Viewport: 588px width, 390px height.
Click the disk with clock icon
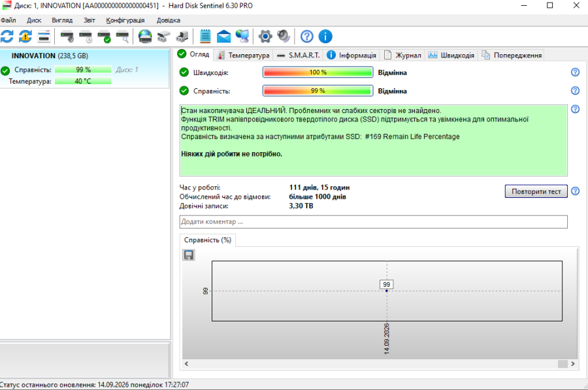86,37
